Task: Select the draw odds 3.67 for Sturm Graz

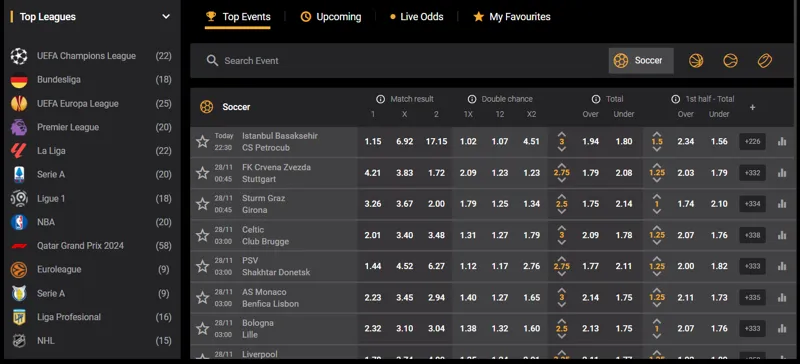Action: tap(405, 204)
